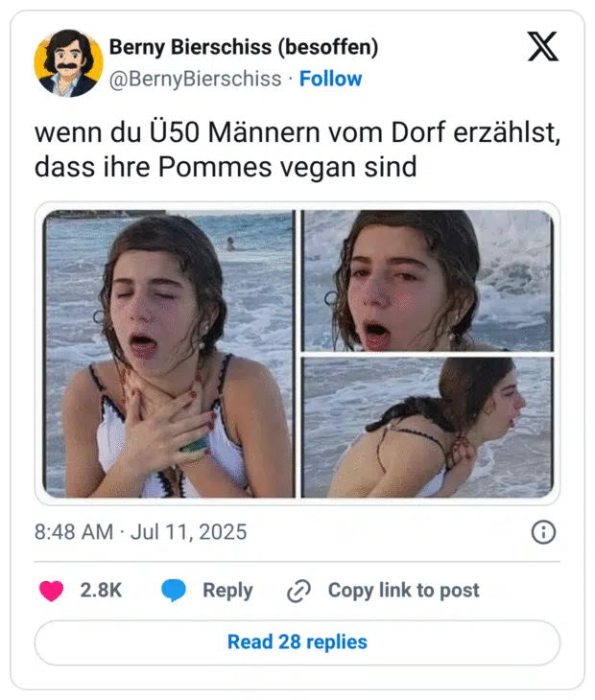Click the Reply label
595x700 pixels.
coord(227,591)
